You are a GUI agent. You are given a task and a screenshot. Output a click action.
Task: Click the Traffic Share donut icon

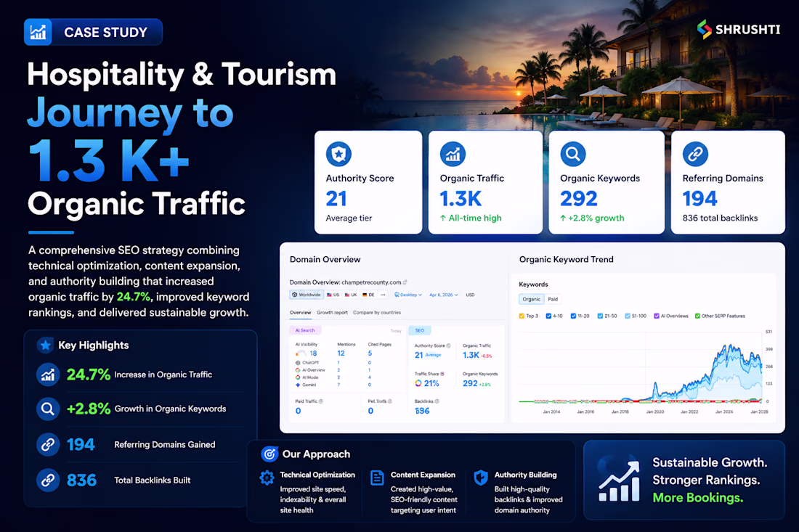point(418,383)
